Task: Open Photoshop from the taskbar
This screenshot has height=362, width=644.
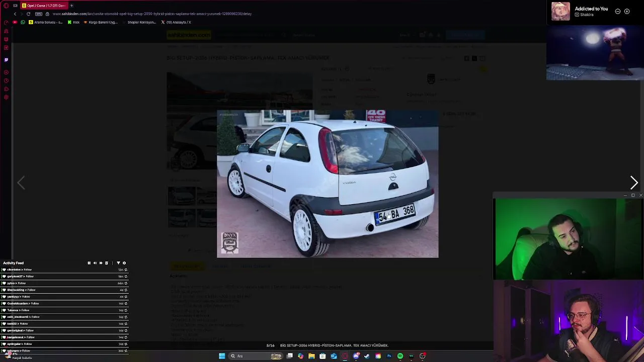Action: click(x=389, y=356)
